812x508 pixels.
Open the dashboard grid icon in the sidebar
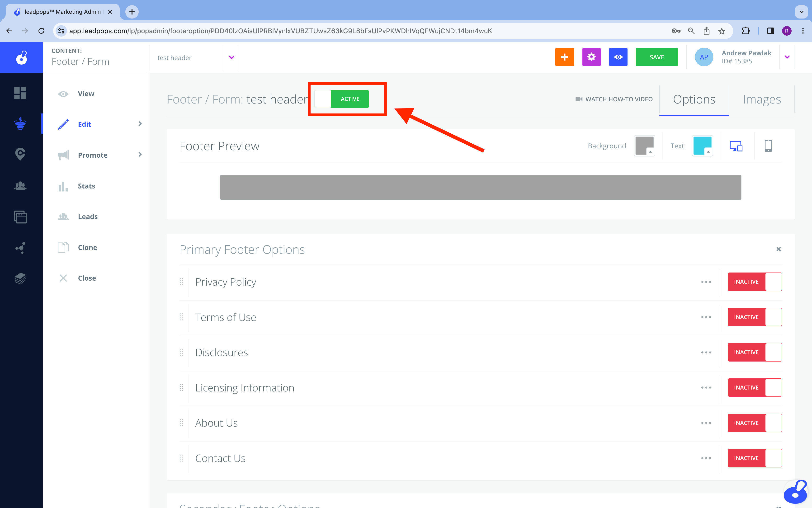[x=20, y=93]
